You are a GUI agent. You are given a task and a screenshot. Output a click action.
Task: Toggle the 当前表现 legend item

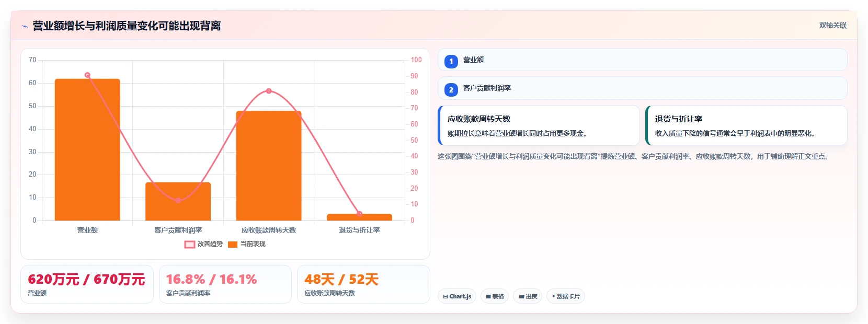point(247,244)
